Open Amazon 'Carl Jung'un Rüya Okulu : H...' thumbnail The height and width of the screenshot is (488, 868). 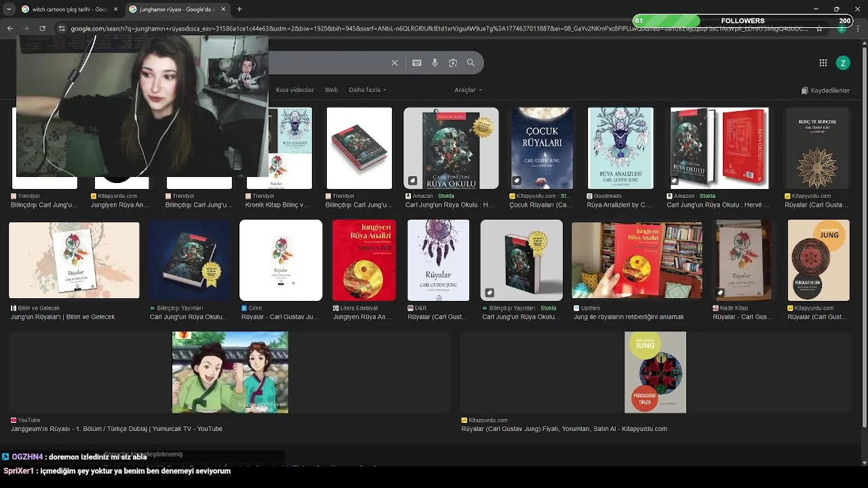click(x=451, y=148)
